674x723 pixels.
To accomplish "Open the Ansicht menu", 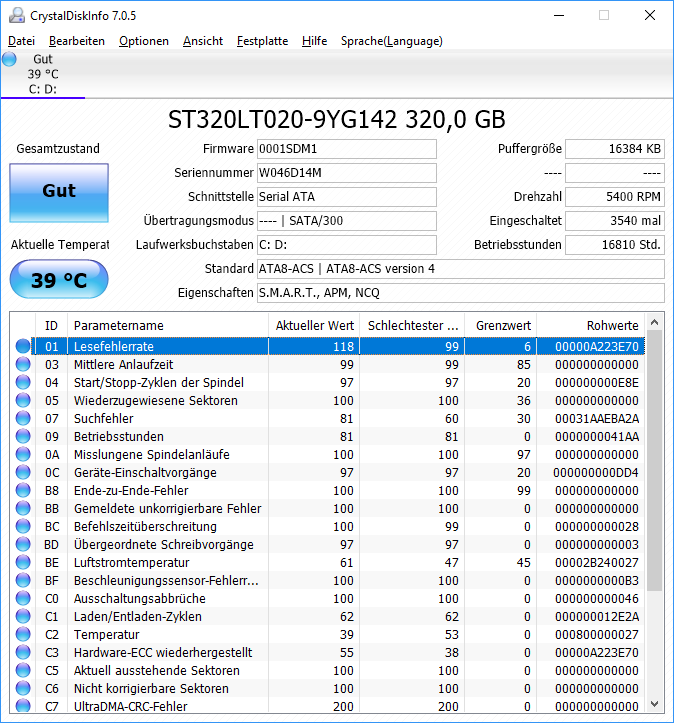I will (203, 41).
